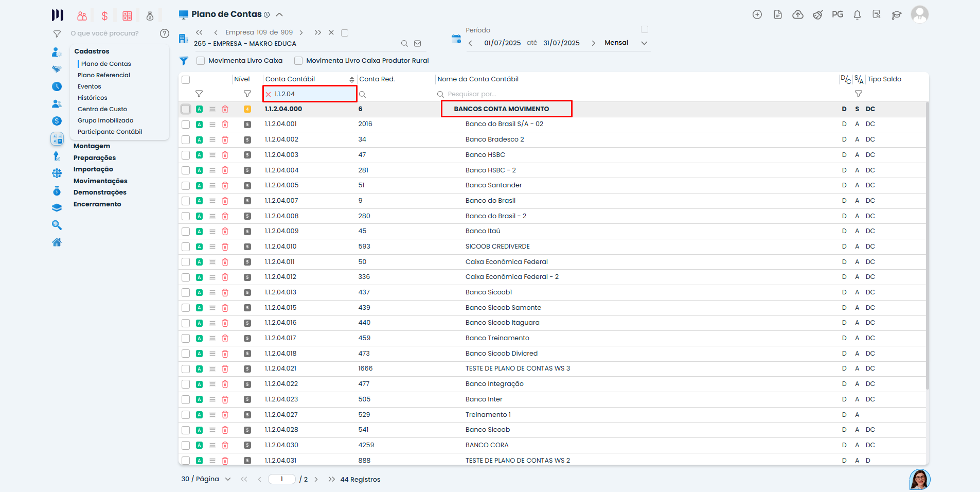Open the Mensal period dropdown
Screen dimensions: 980x492
[x=644, y=43]
